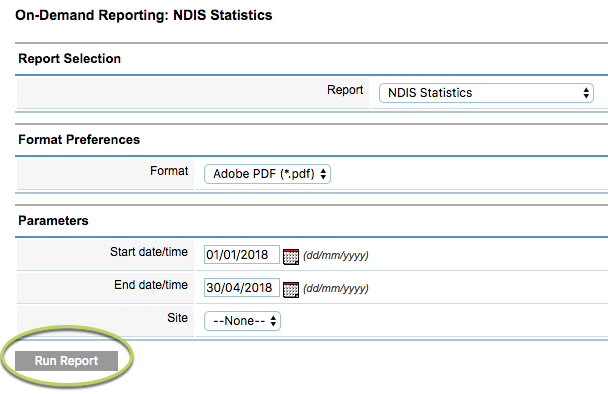Click the Run Report button

click(66, 361)
